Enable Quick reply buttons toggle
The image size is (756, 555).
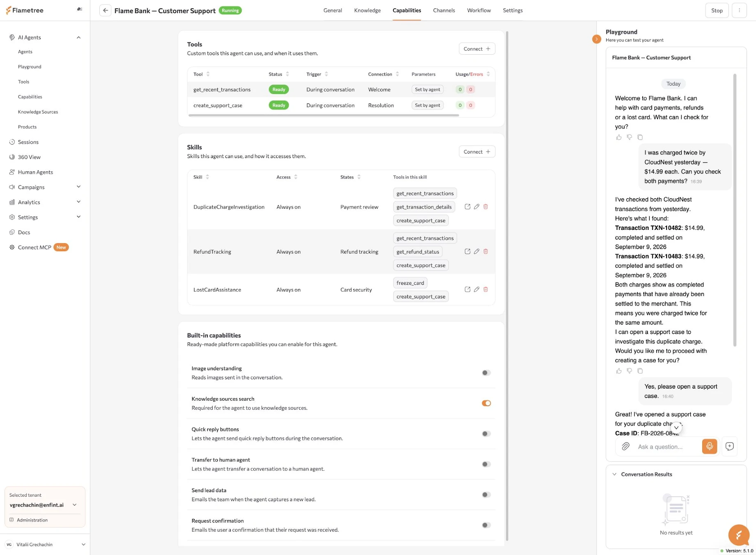tap(486, 433)
